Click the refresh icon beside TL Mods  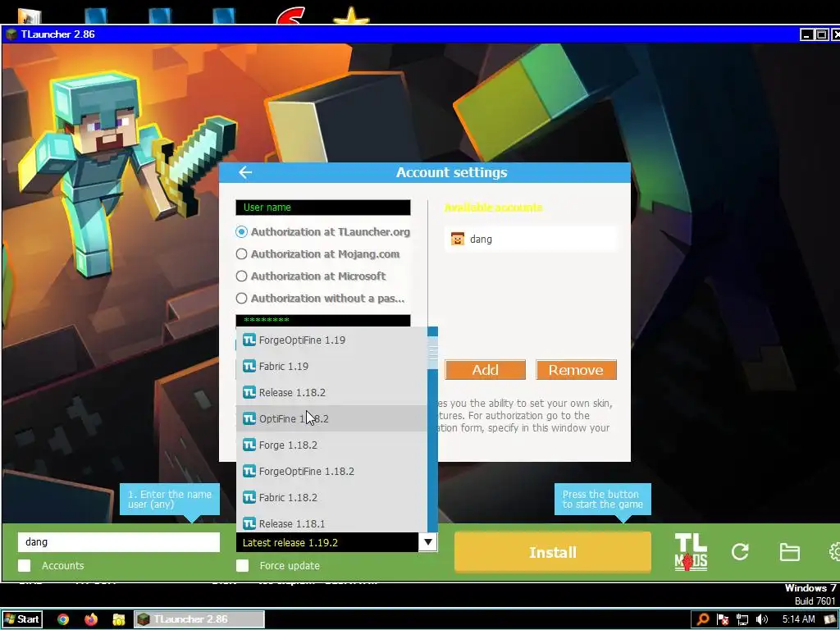click(x=740, y=552)
